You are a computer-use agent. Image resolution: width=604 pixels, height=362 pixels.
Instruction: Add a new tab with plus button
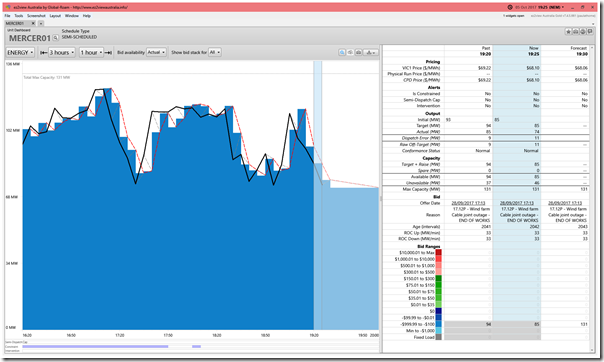[x=40, y=23]
